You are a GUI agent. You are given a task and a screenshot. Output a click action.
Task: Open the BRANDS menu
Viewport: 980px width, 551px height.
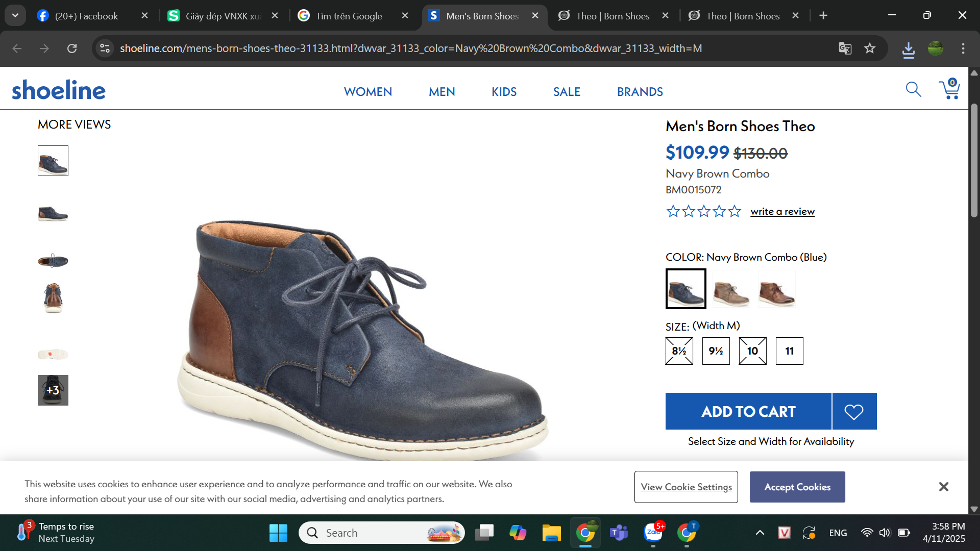coord(640,92)
